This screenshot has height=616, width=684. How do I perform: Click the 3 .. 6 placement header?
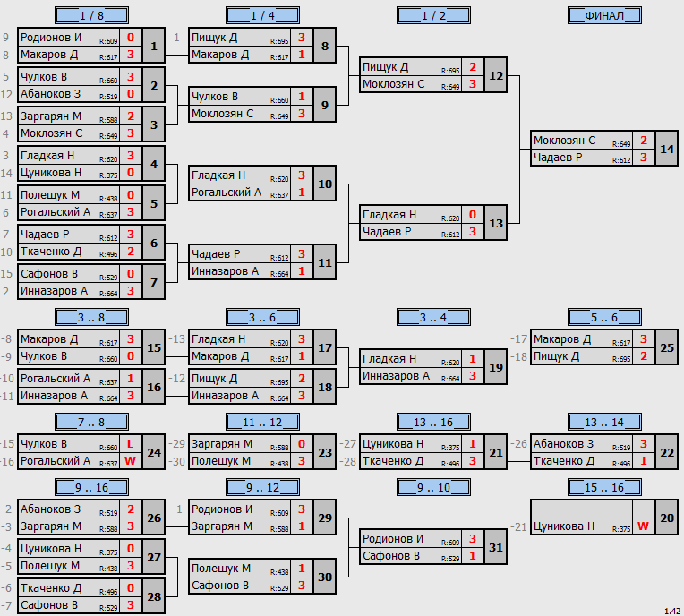[262, 317]
